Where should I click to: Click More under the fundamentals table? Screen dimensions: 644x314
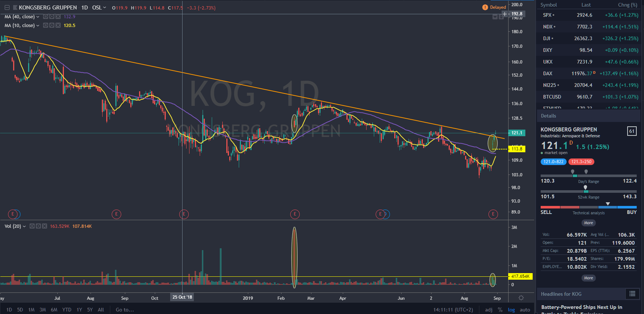[x=589, y=278]
